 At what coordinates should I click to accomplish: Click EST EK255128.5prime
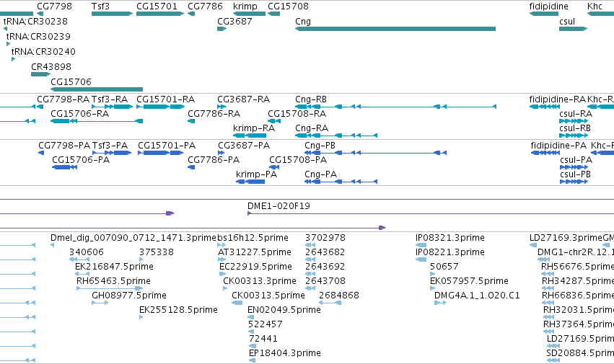click(x=141, y=317)
